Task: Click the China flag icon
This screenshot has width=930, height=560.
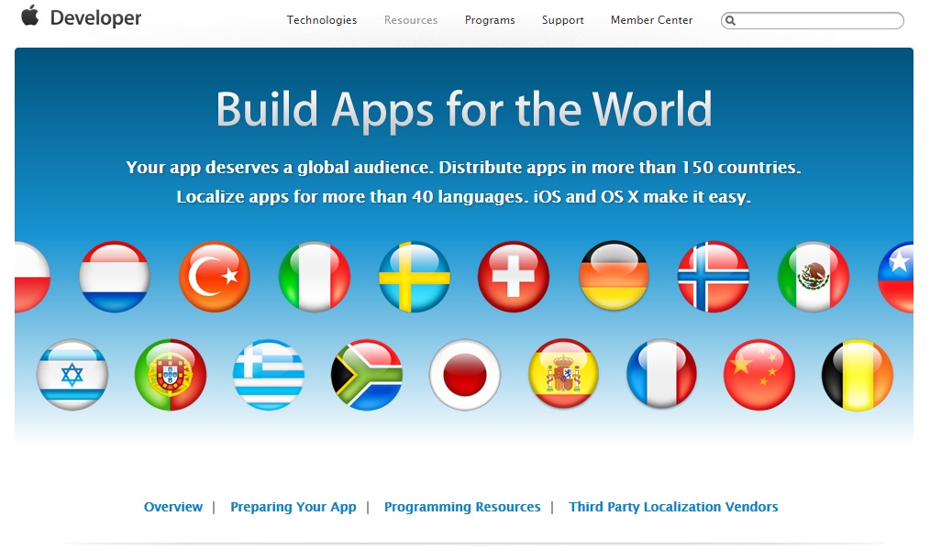Action: click(x=759, y=375)
